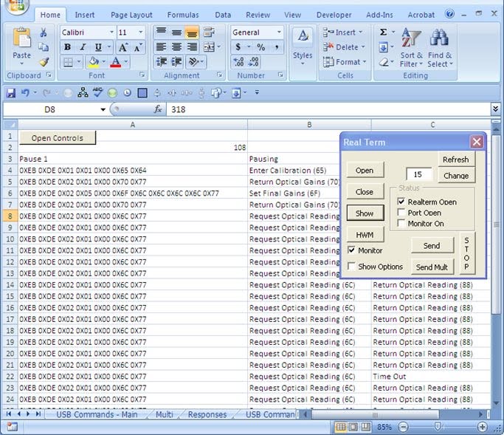
Task: Switch to Page Layout view in status bar
Action: [353, 427]
